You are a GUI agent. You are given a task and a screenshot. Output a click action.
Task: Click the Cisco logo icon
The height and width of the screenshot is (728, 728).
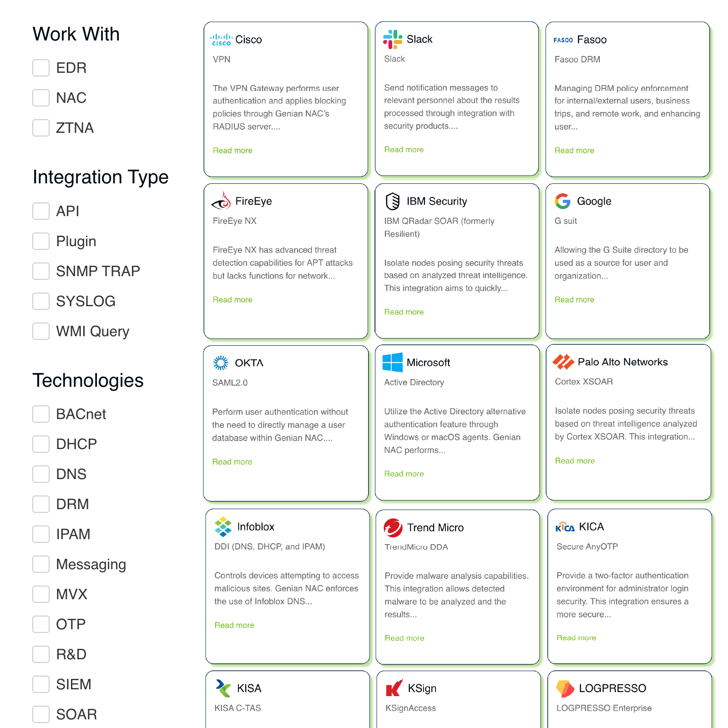point(222,40)
